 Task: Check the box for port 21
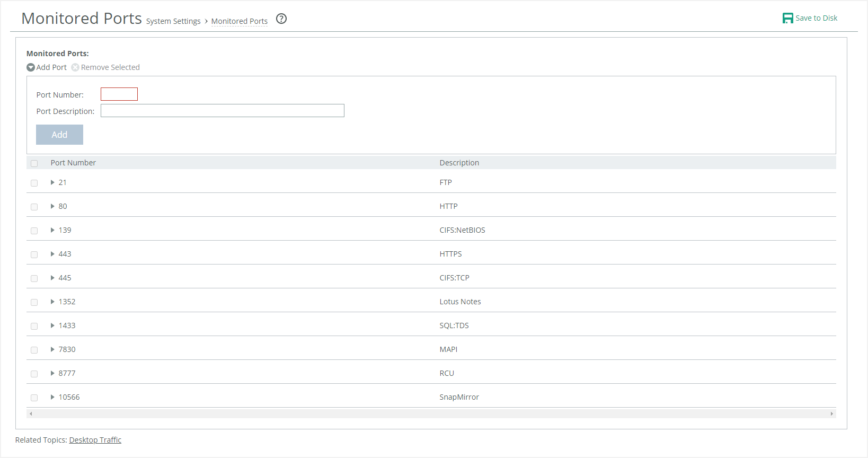pos(34,183)
